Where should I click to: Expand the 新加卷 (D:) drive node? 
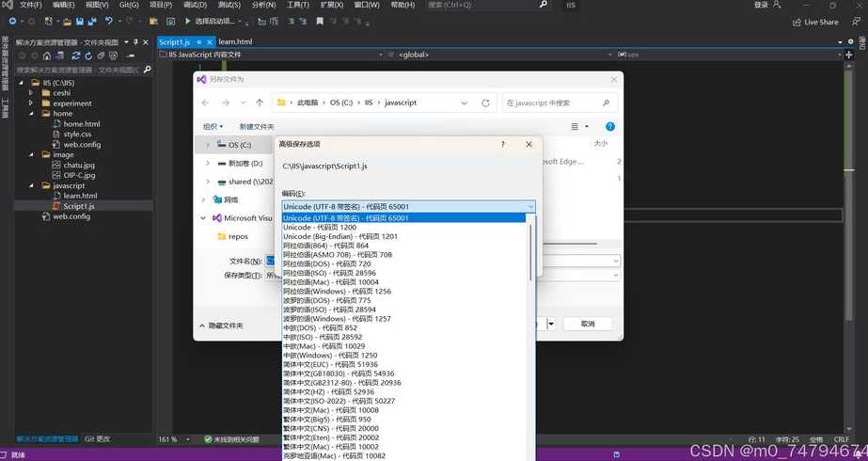coord(208,164)
